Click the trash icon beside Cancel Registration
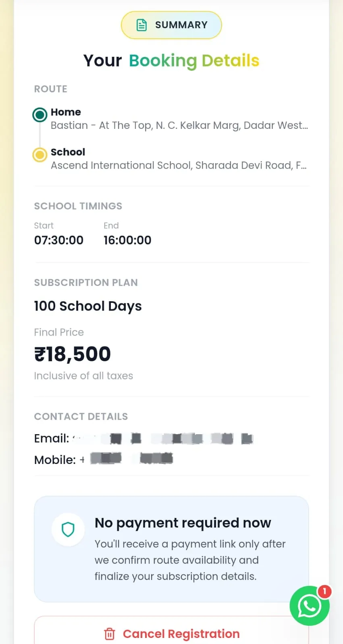 [x=110, y=634]
